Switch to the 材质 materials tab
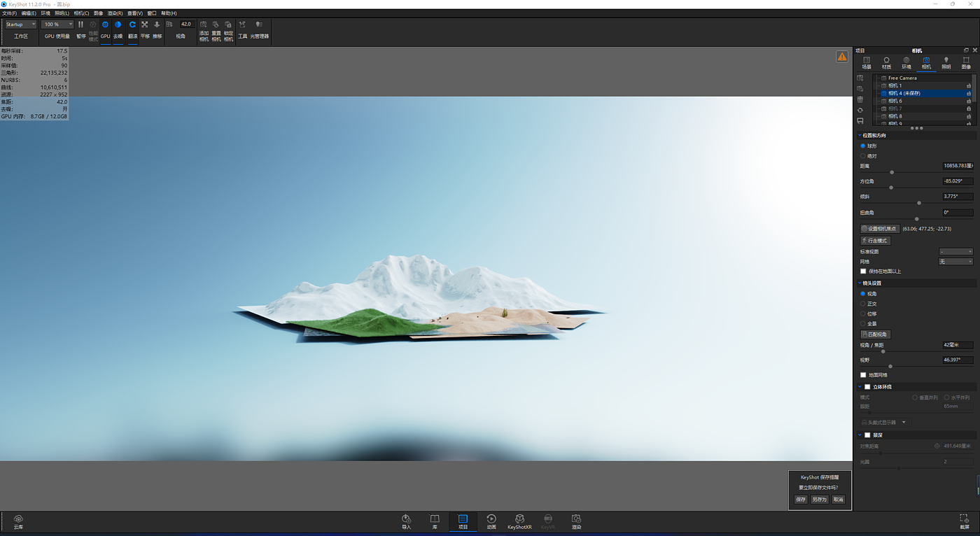The width and height of the screenshot is (980, 536). [x=886, y=63]
